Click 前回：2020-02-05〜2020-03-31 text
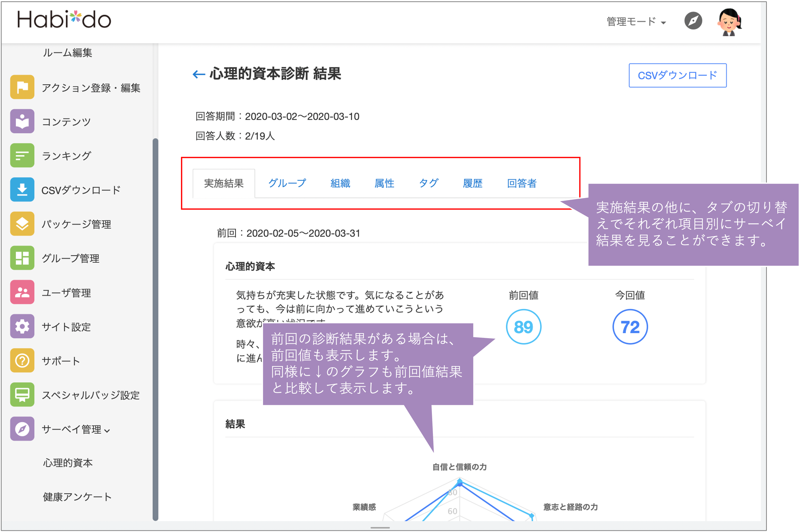This screenshot has height=532, width=800. 288,233
